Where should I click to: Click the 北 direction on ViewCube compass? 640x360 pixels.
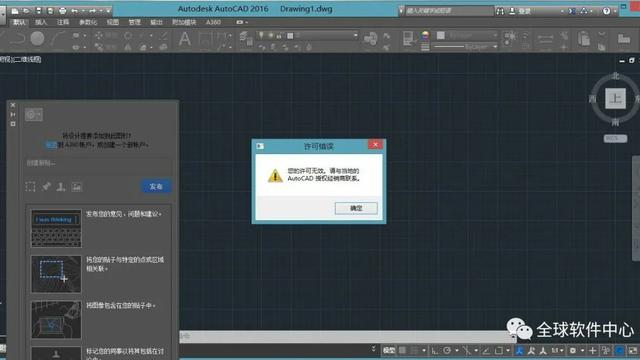point(616,76)
